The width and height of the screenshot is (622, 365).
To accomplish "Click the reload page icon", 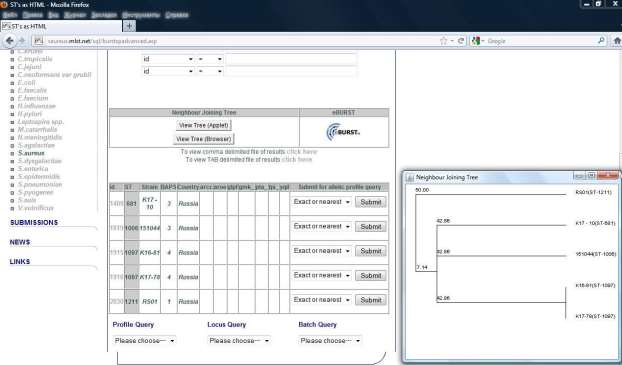I will 461,41.
